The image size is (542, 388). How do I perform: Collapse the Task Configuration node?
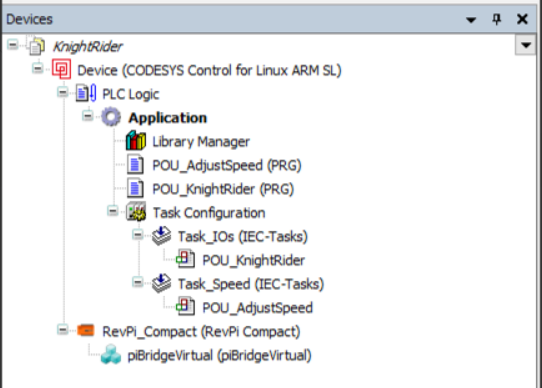[113, 211]
